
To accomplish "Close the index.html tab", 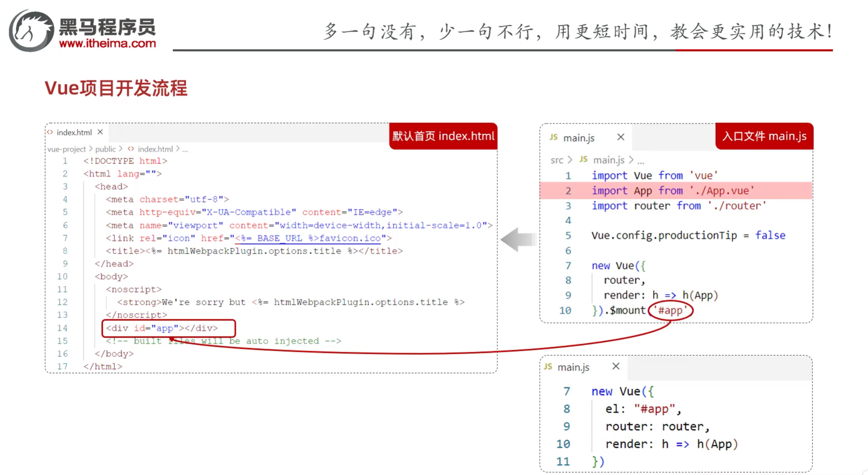I will pyautogui.click(x=100, y=132).
